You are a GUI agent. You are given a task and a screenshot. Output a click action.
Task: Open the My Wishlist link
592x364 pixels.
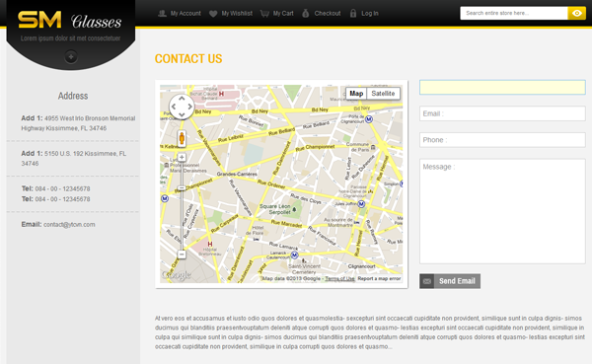tap(237, 14)
